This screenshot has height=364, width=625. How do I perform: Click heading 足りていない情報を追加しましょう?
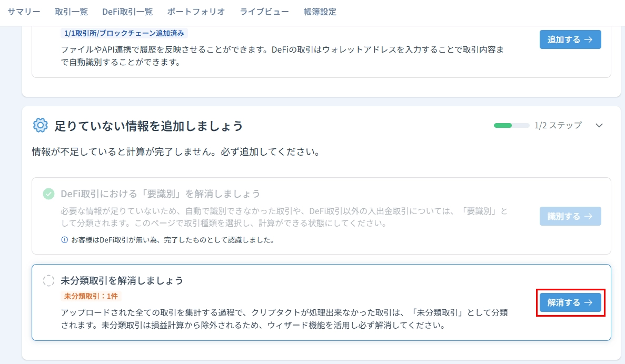click(148, 126)
